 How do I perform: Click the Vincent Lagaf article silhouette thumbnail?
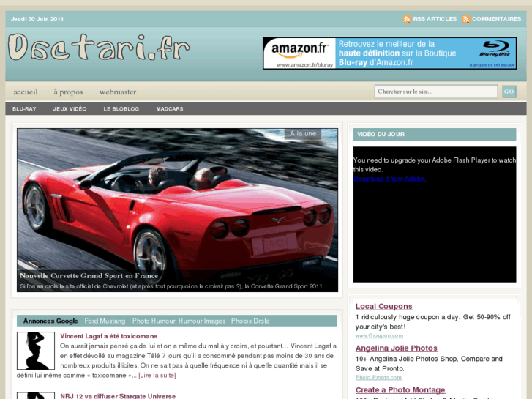point(36,351)
